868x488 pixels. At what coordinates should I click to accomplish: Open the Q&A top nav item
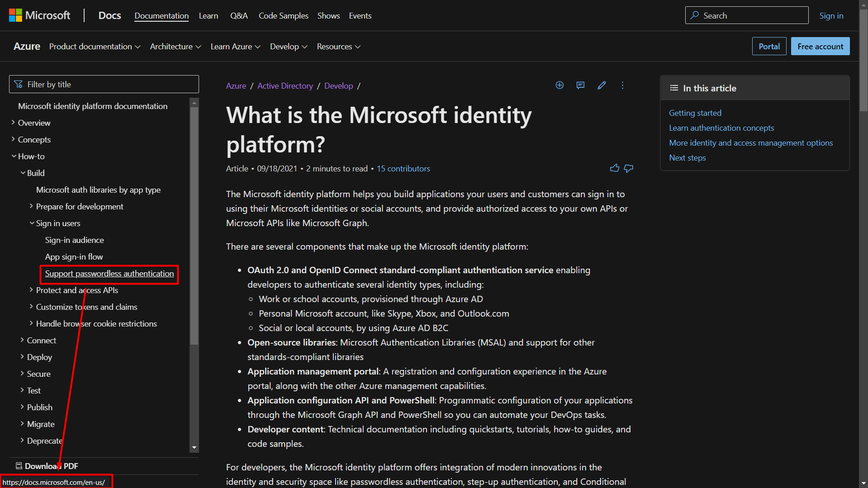coord(239,16)
